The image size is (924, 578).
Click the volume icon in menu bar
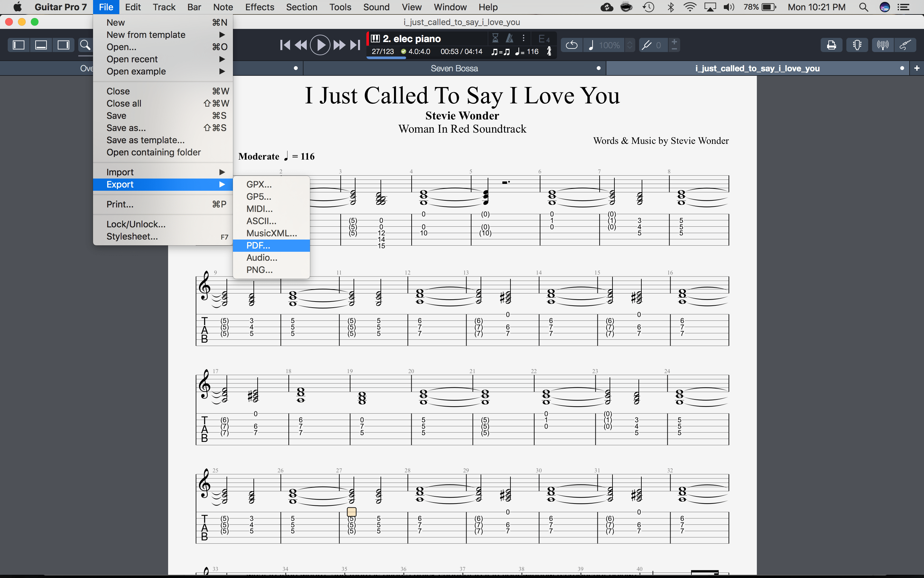coord(729,7)
